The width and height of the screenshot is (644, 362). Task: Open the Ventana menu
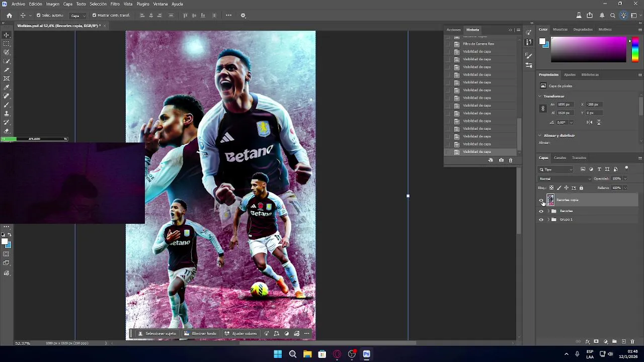[x=160, y=4]
